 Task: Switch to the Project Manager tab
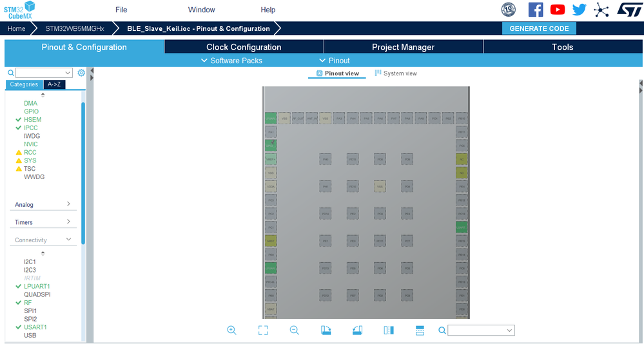(x=403, y=47)
